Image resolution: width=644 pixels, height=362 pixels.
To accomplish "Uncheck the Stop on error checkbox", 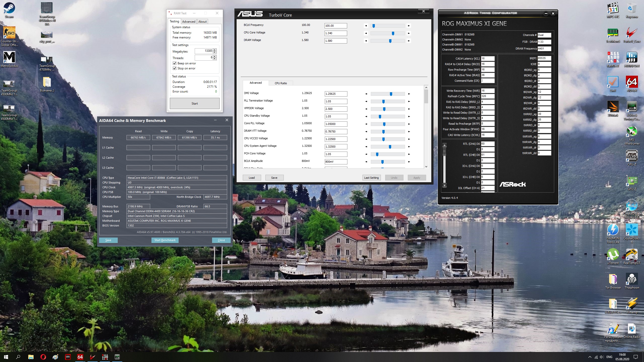I will point(175,68).
